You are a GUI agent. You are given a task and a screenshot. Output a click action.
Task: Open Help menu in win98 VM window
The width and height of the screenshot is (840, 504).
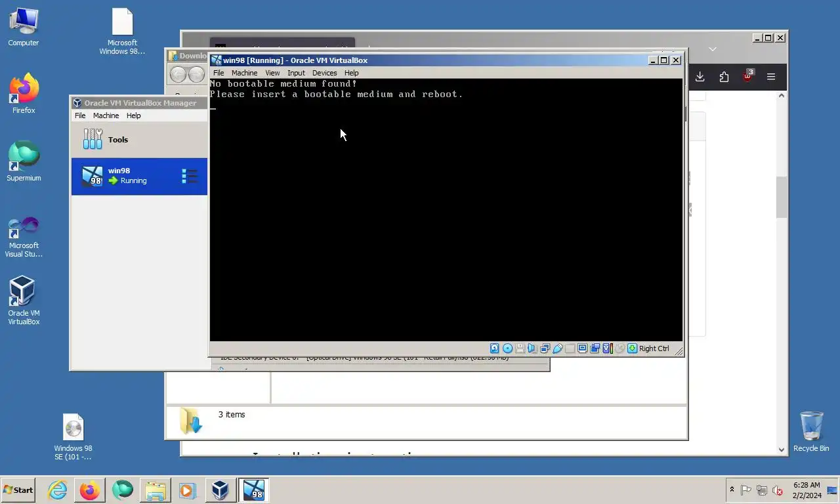[352, 73]
